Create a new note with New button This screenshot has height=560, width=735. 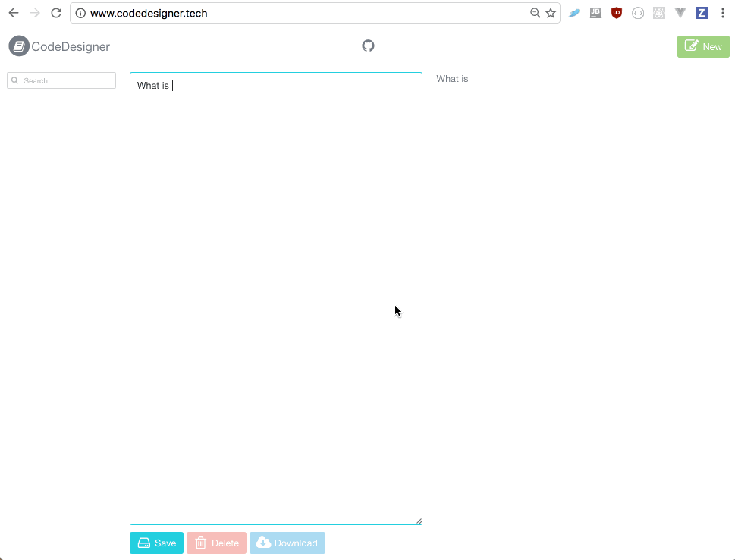[x=703, y=46]
